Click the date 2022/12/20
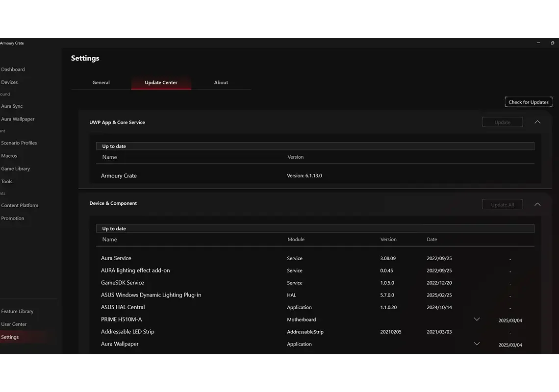Viewport: 559px width, 392px height. (x=439, y=283)
